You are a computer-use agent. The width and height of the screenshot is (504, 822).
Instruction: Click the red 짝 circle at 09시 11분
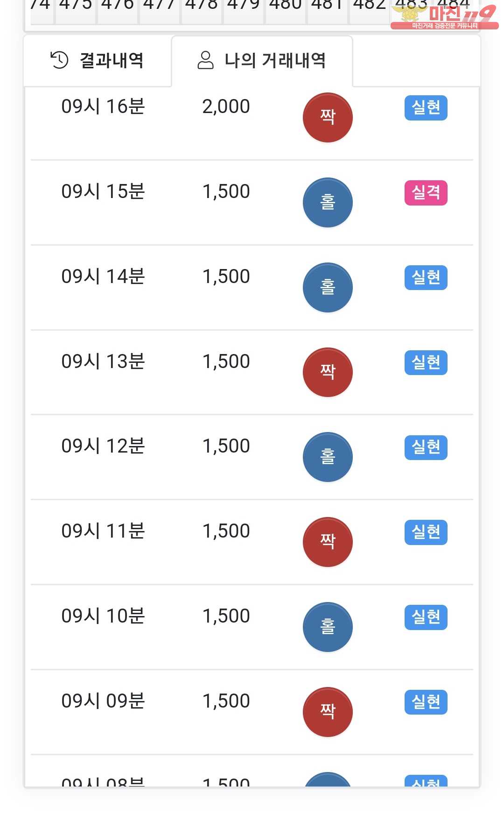328,542
